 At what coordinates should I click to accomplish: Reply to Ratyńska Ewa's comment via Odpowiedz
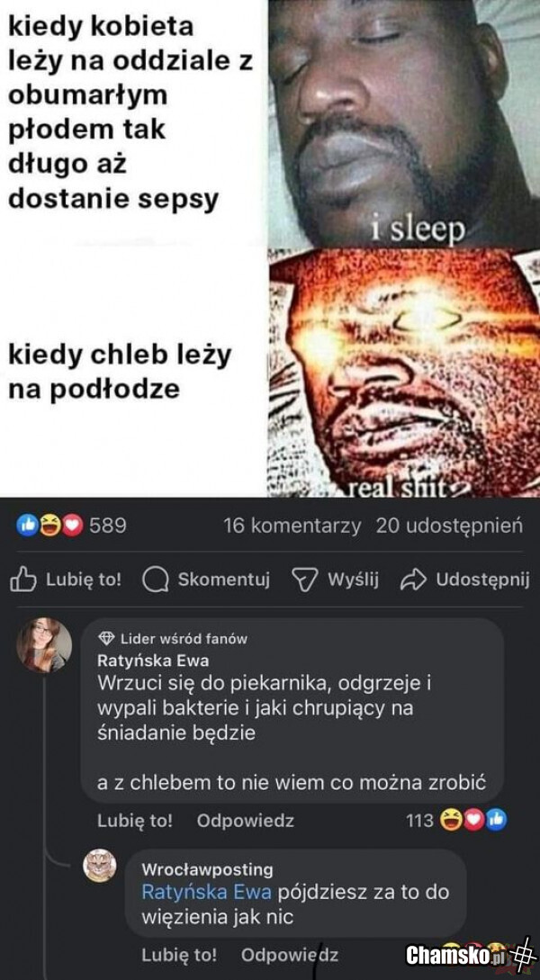click(x=245, y=821)
